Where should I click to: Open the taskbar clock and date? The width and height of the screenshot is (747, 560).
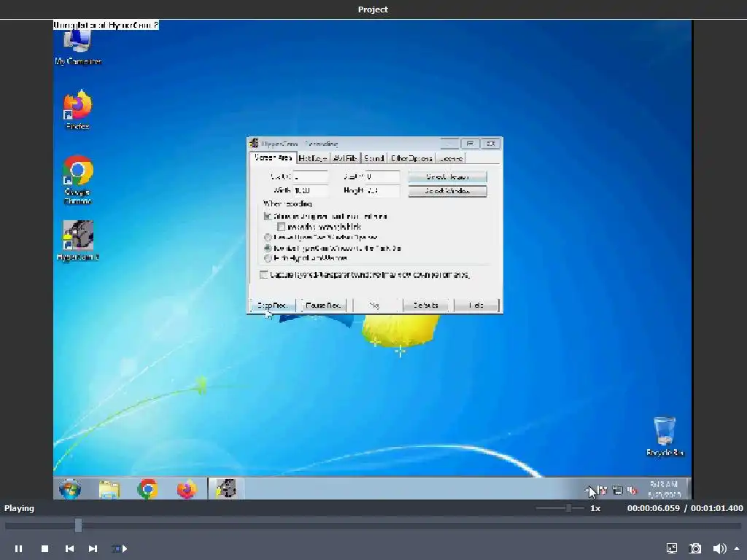(x=664, y=489)
